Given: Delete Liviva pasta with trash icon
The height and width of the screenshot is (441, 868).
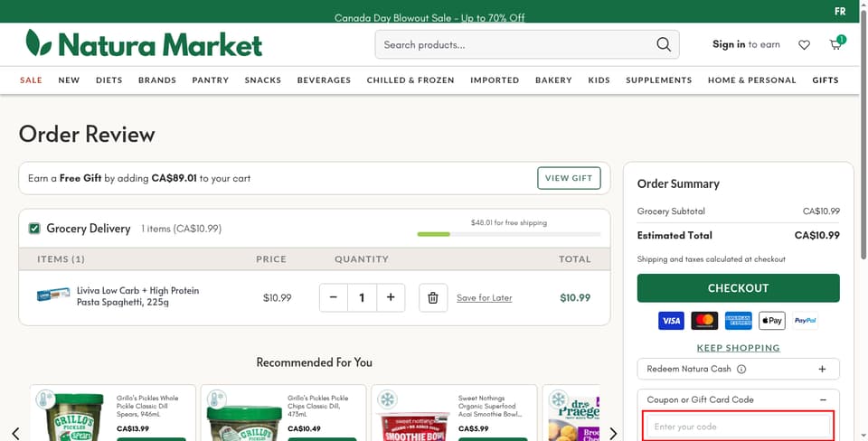Looking at the screenshot, I should click(433, 297).
